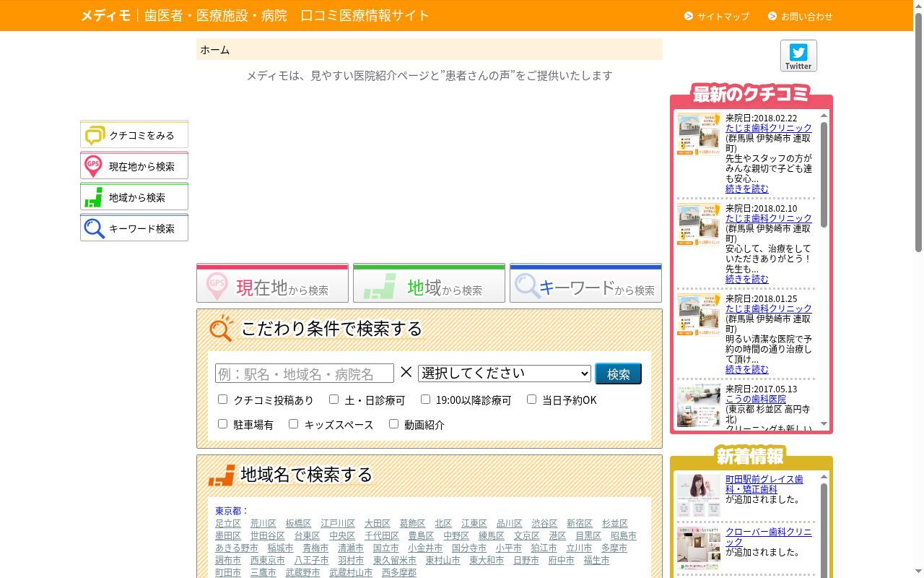This screenshot has height=578, width=924.
Task: Open clinic thumbnail for 2018.02.10 review
Action: coord(699,225)
